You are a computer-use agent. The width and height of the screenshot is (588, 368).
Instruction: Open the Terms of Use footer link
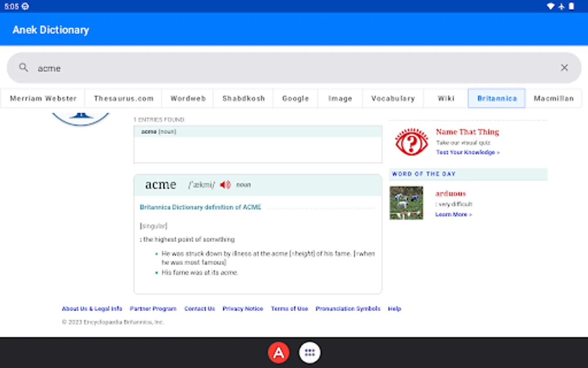point(290,309)
